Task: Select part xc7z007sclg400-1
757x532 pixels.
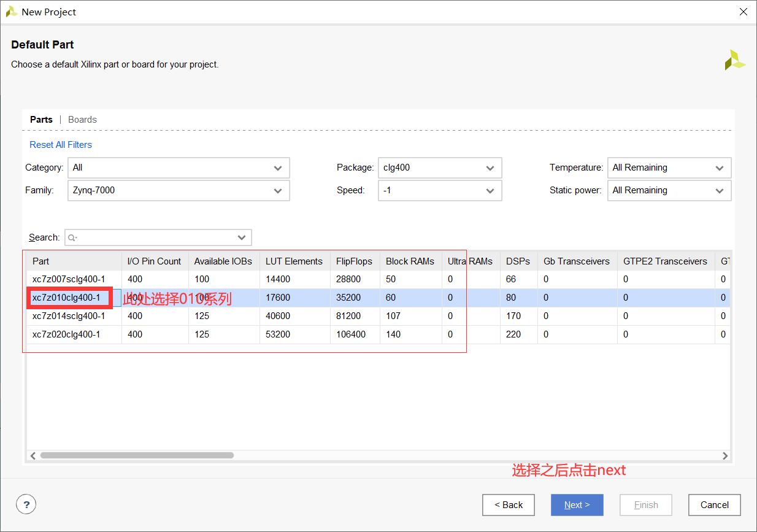Action: pyautogui.click(x=69, y=279)
